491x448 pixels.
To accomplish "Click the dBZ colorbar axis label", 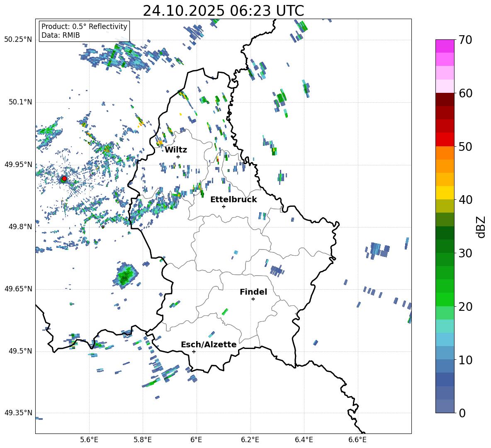I will [481, 227].
